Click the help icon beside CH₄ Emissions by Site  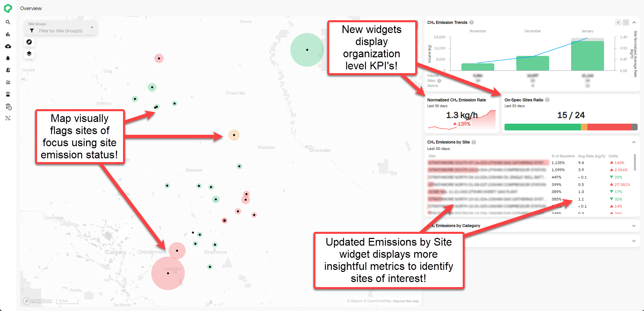coord(474,142)
